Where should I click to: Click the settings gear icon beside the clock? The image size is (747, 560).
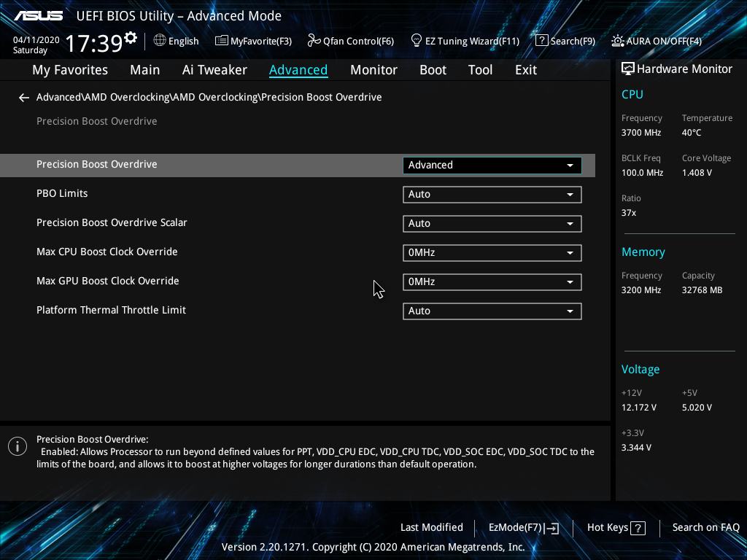click(130, 38)
